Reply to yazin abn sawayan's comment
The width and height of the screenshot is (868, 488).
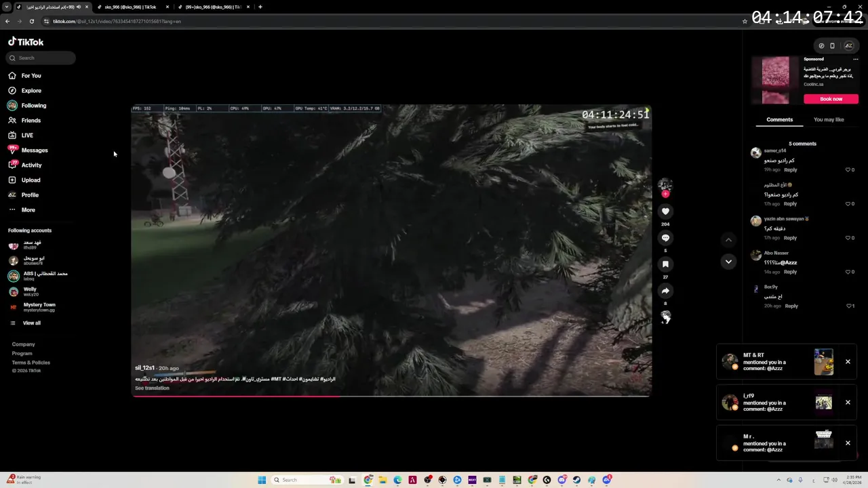coord(791,238)
